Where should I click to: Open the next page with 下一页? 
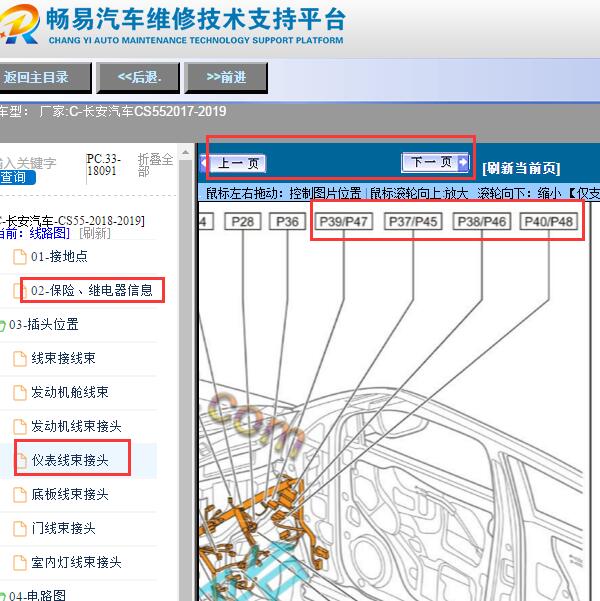point(435,163)
